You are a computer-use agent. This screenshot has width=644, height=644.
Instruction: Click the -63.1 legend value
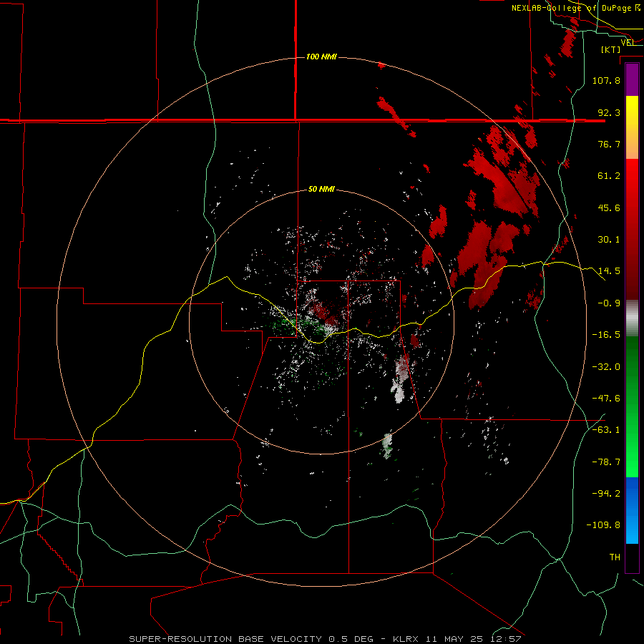(606, 430)
